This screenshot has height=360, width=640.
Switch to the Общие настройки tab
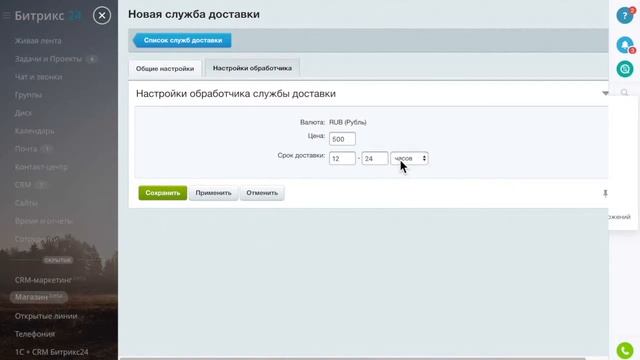point(165,69)
